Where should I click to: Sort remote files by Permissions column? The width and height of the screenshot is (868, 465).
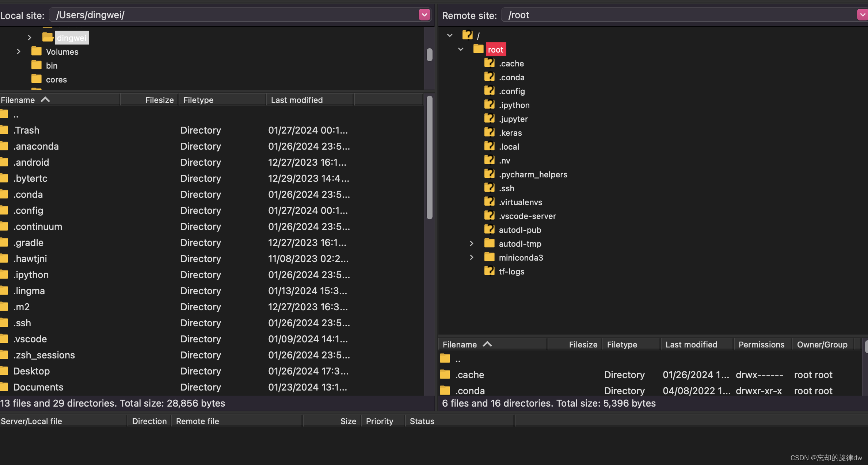[x=761, y=345]
